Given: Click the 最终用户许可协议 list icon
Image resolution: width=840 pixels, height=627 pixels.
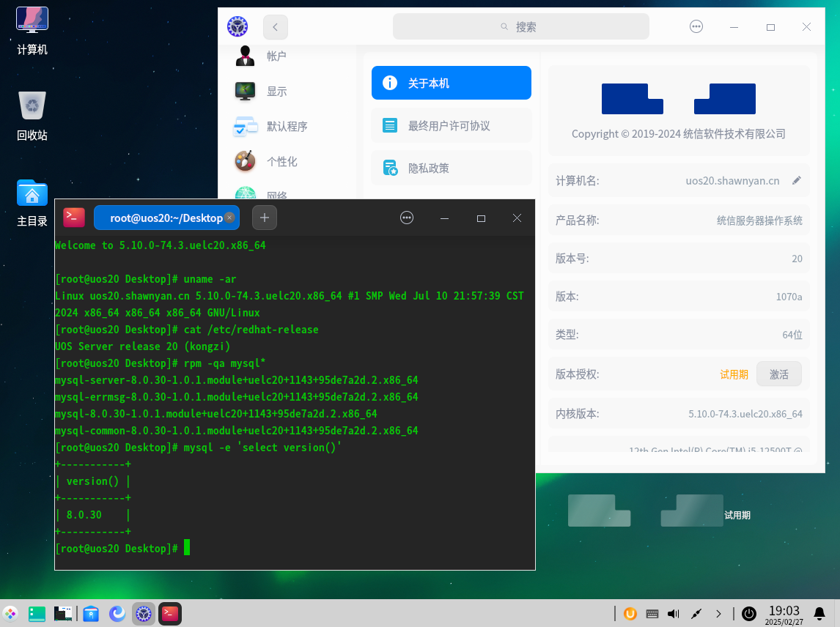Looking at the screenshot, I should click(x=390, y=126).
